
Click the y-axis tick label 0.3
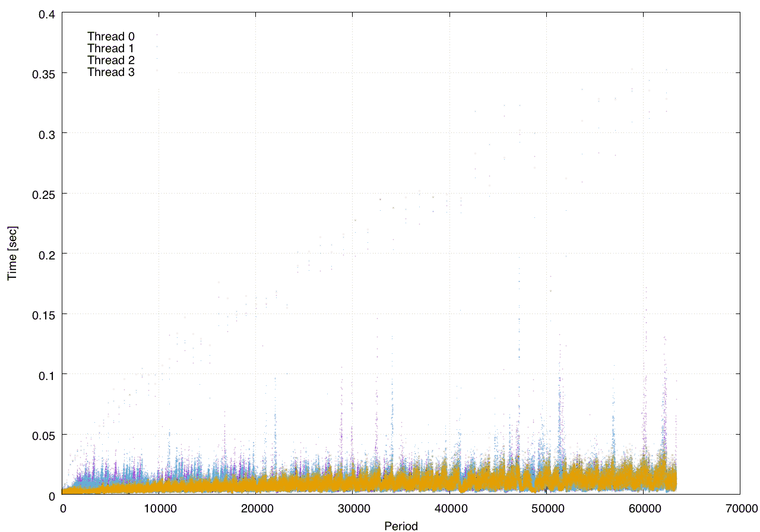(47, 134)
